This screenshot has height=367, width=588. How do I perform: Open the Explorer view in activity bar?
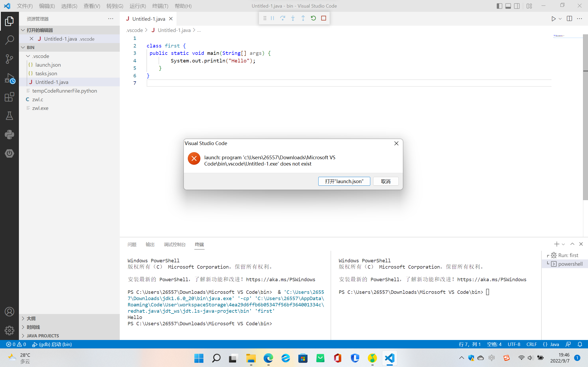(x=9, y=21)
